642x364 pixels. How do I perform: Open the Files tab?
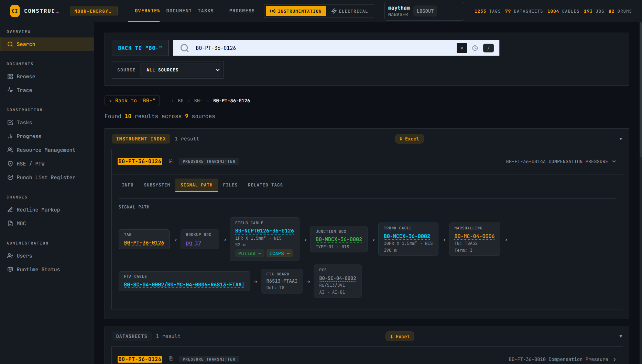[230, 185]
